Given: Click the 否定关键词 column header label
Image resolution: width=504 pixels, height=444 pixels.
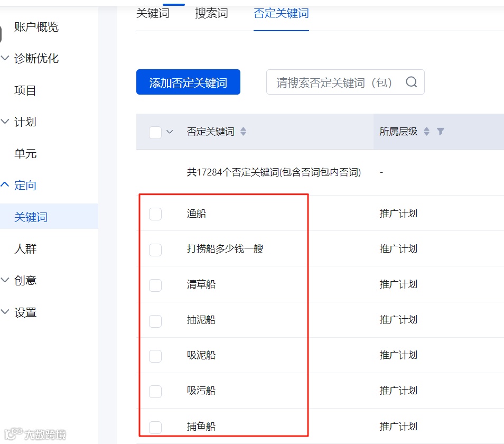Looking at the screenshot, I should (211, 132).
